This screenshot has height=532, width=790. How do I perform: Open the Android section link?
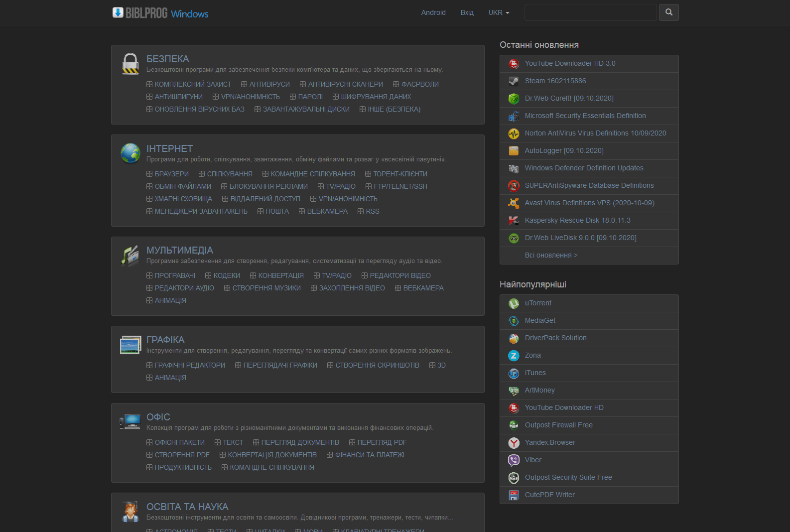(433, 12)
